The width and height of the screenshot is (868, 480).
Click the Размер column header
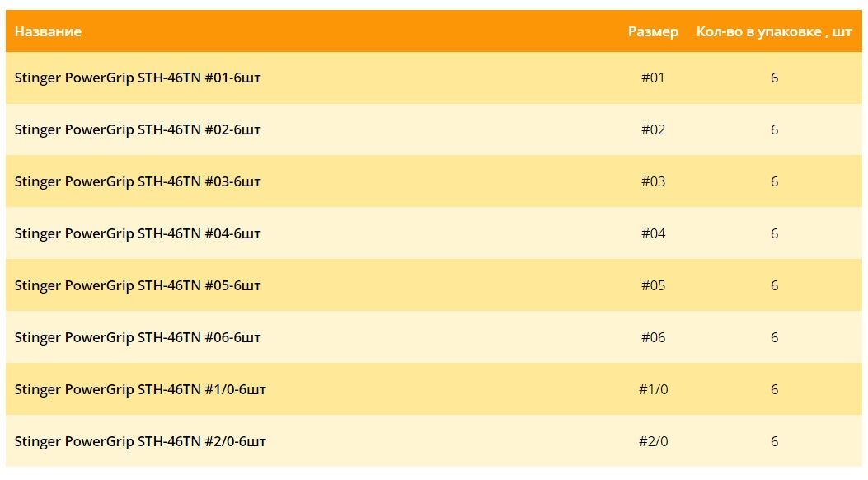[x=653, y=31]
